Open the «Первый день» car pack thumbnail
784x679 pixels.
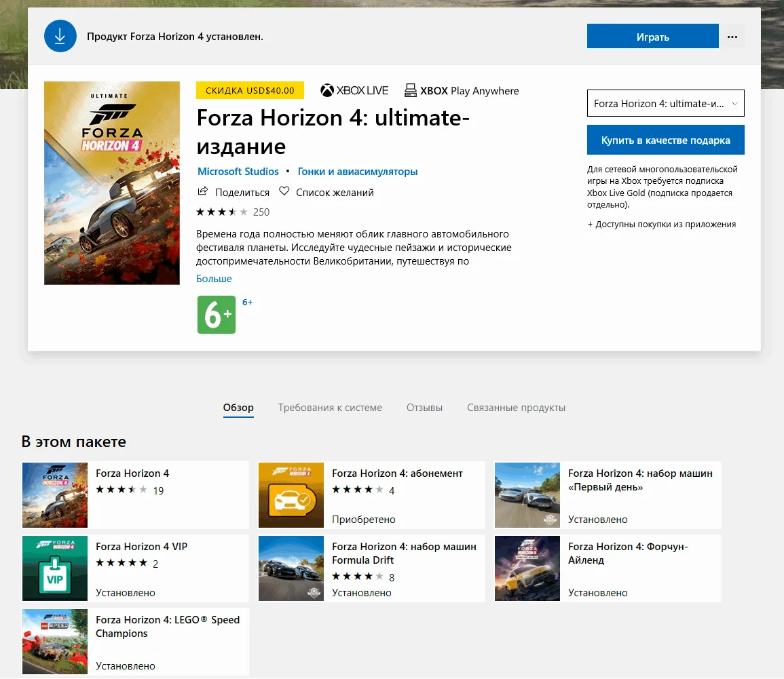click(x=527, y=495)
